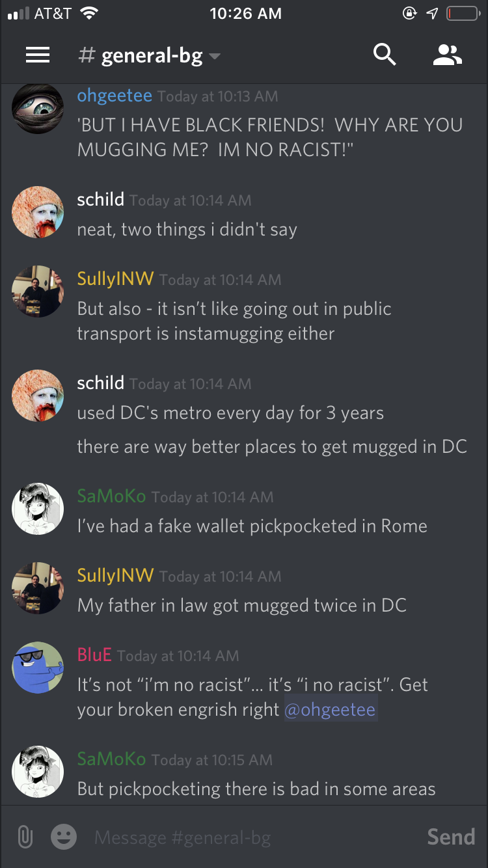Tap schild's avatar beside "neat, two things"
This screenshot has width=488, height=868.
[38, 212]
